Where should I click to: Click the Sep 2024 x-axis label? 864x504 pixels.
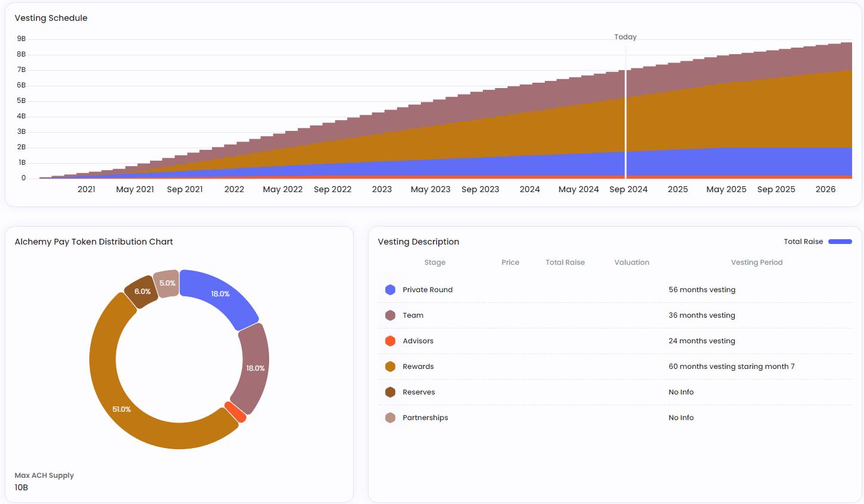click(x=628, y=189)
